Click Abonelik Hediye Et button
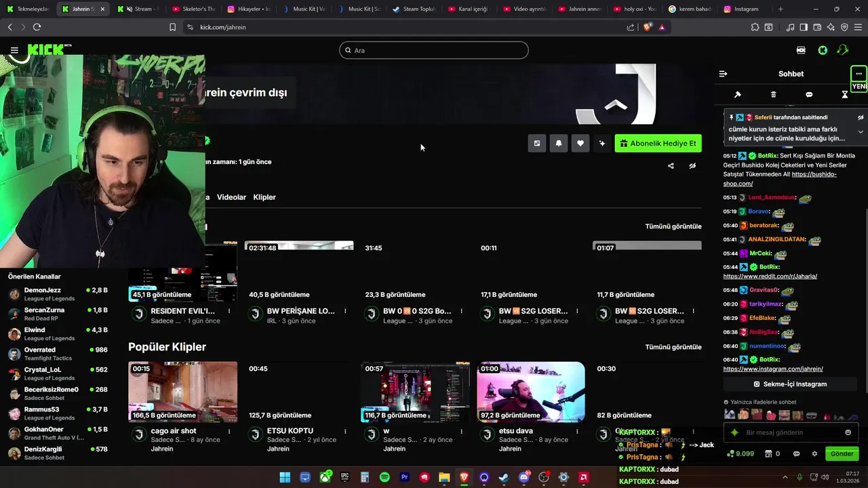868x488 pixels. tap(658, 143)
